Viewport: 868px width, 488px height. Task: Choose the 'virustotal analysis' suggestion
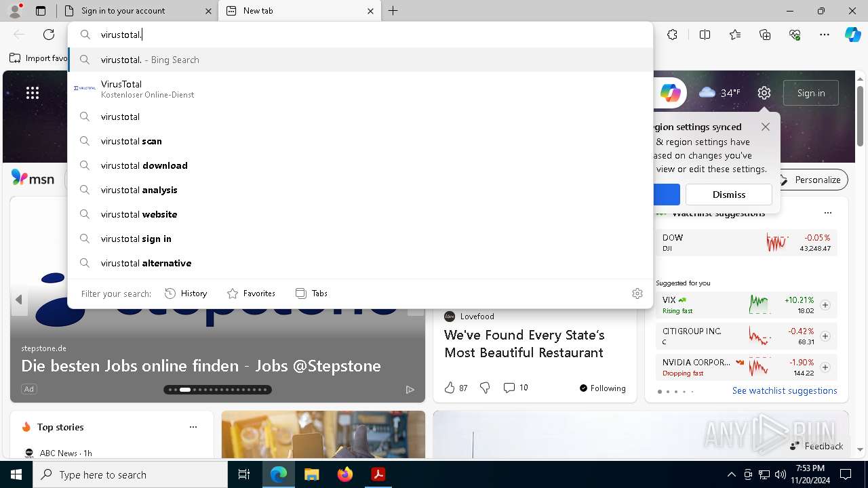360,190
